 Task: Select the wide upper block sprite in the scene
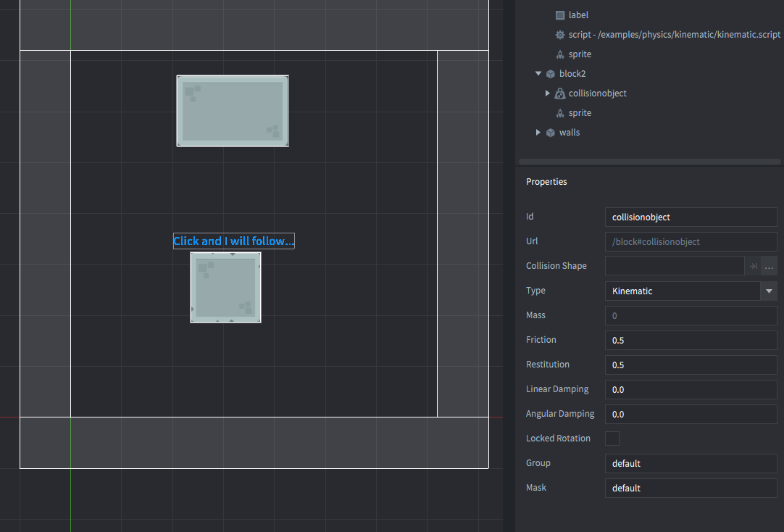coord(233,111)
